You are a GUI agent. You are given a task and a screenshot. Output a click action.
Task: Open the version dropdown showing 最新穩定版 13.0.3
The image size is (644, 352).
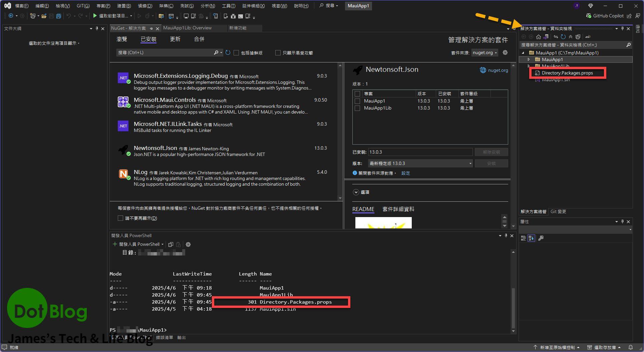pos(420,163)
